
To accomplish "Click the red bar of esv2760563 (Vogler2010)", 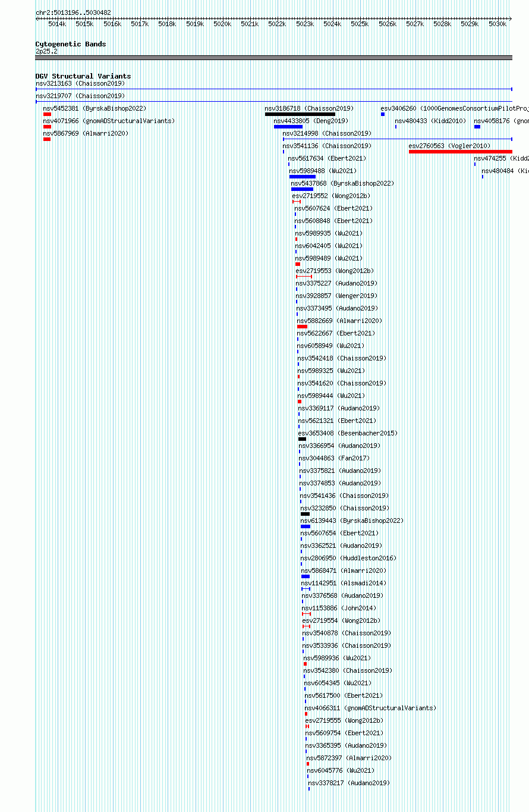I will pyautogui.click(x=461, y=152).
